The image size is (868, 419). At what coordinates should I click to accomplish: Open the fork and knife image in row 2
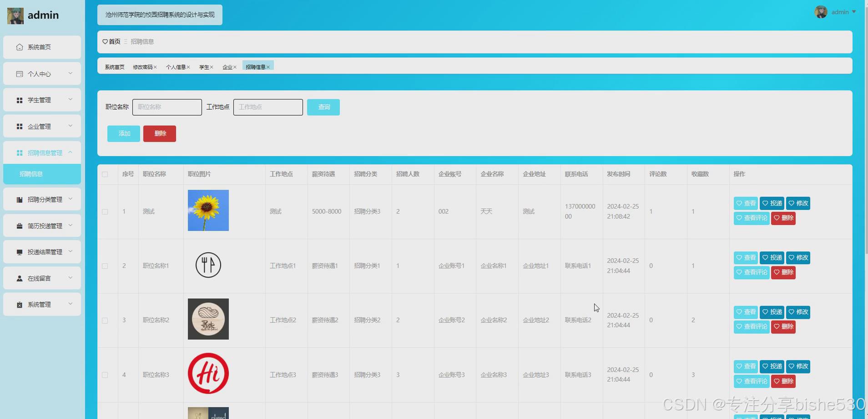[208, 265]
